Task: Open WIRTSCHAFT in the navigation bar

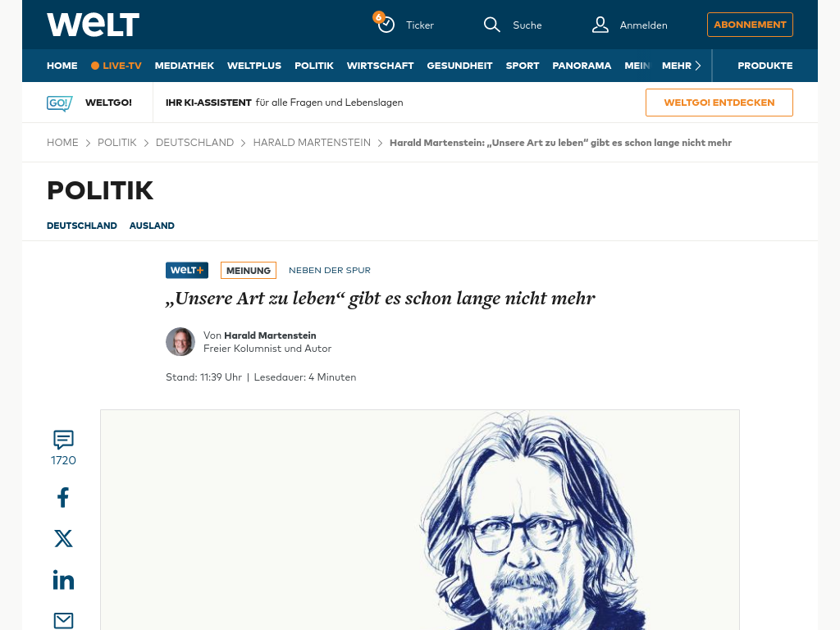Action: tap(381, 66)
